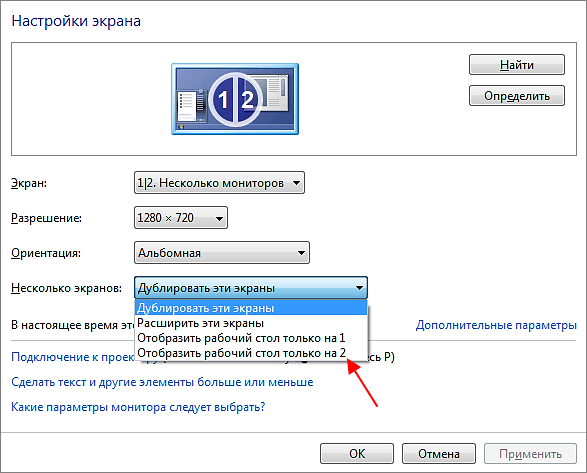The width and height of the screenshot is (587, 473).
Task: Click the Отмена button
Action: (439, 454)
